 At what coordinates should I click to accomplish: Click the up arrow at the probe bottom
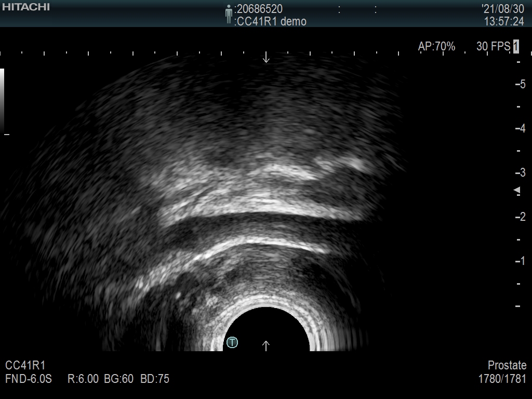tap(266, 345)
